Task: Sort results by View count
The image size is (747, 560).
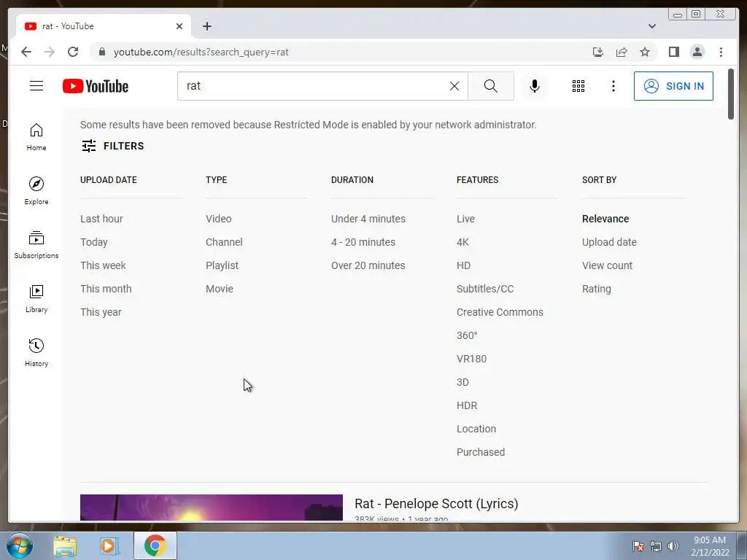Action: (x=608, y=265)
